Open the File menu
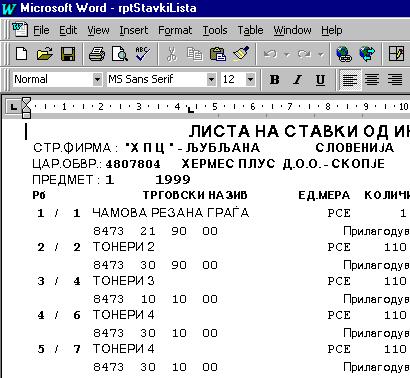Image resolution: width=410 pixels, height=378 pixels. tap(41, 30)
